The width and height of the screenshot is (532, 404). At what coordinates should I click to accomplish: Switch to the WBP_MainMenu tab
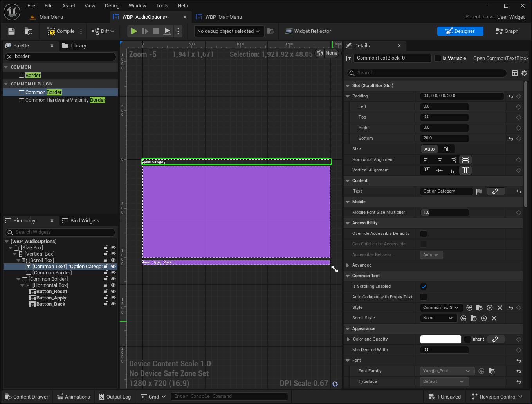[x=223, y=17]
